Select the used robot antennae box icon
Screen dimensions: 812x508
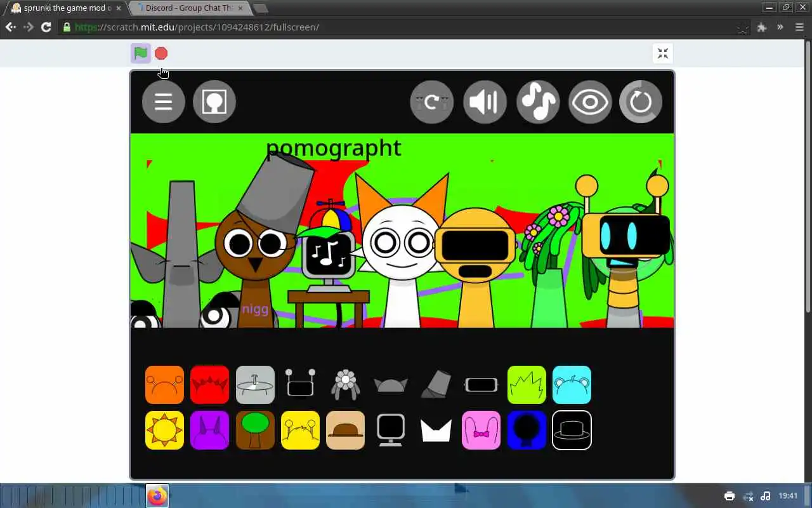pyautogui.click(x=300, y=385)
